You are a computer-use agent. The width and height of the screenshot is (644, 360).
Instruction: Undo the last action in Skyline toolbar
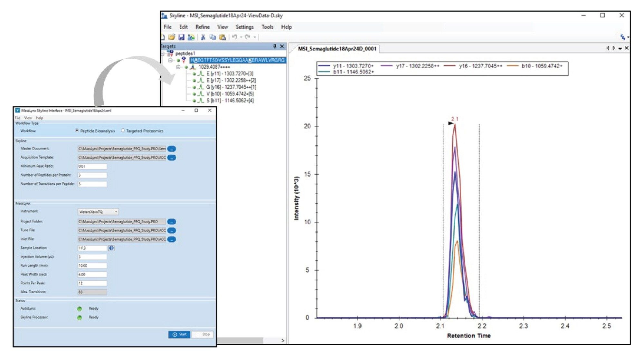(x=234, y=37)
